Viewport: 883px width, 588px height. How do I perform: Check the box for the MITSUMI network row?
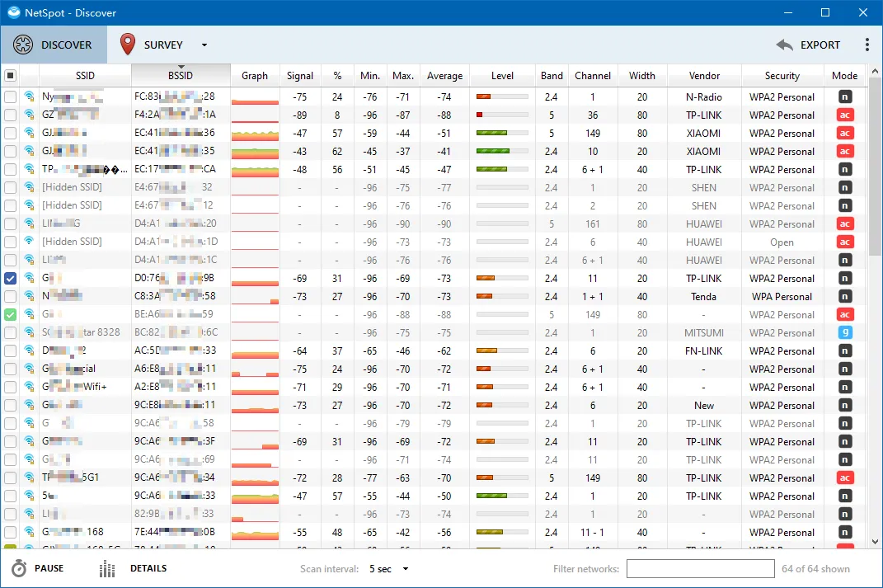[10, 332]
